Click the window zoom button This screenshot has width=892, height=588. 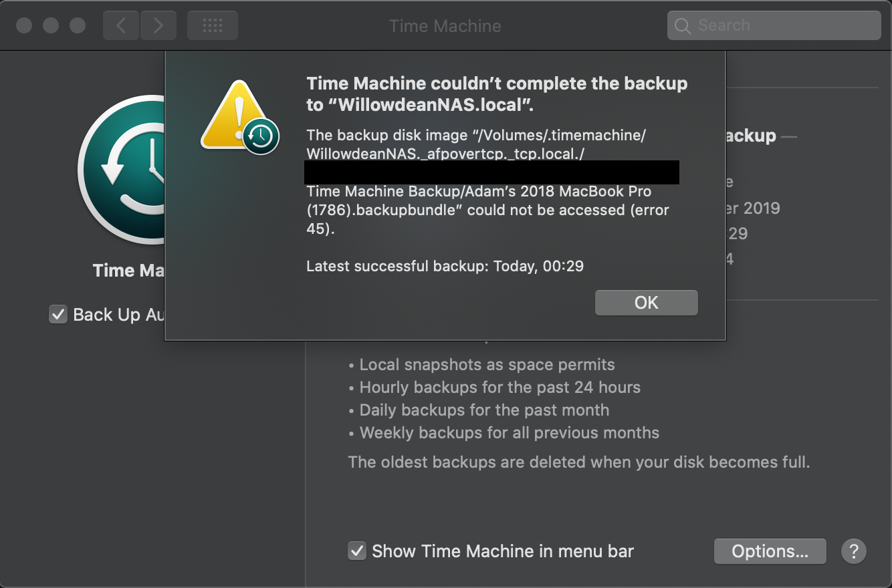coord(78,25)
